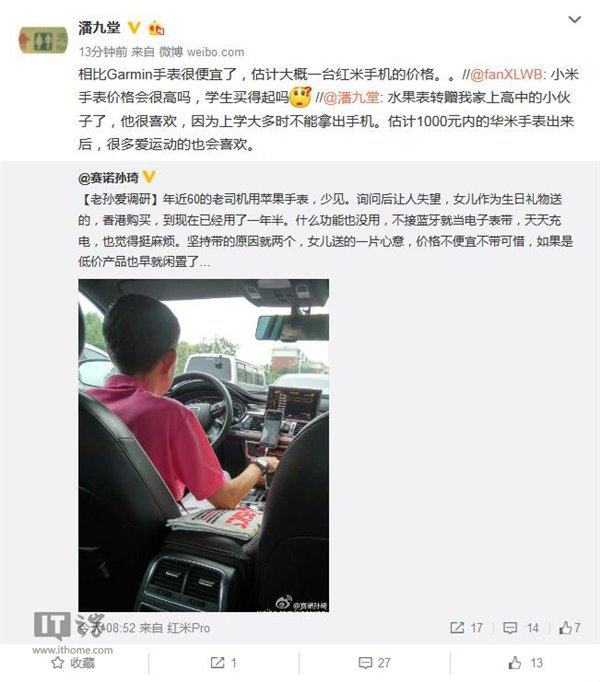Click the original post's repost icon with 17
Image resolution: width=600 pixels, height=682 pixels.
(466, 628)
